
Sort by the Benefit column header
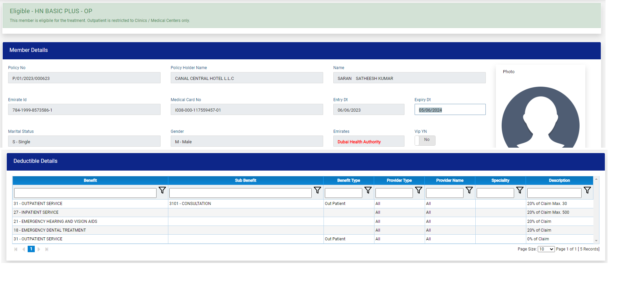tap(90, 180)
